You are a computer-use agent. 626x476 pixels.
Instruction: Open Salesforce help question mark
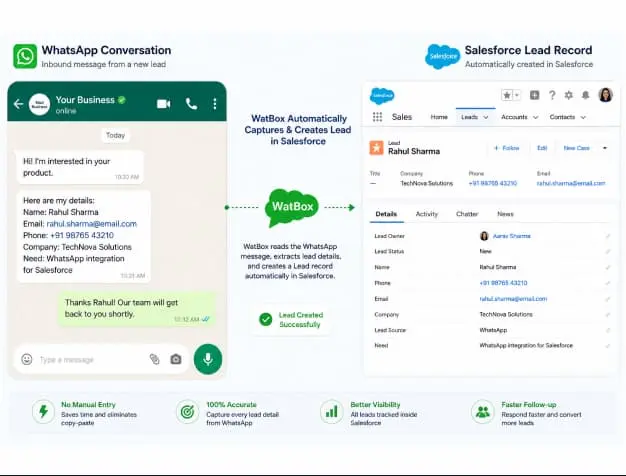tap(552, 95)
